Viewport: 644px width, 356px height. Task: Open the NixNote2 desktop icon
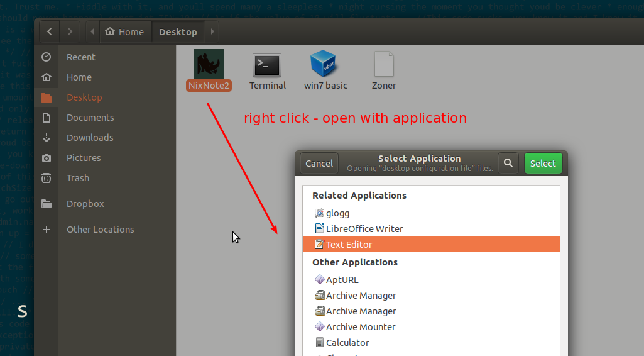pyautogui.click(x=209, y=64)
